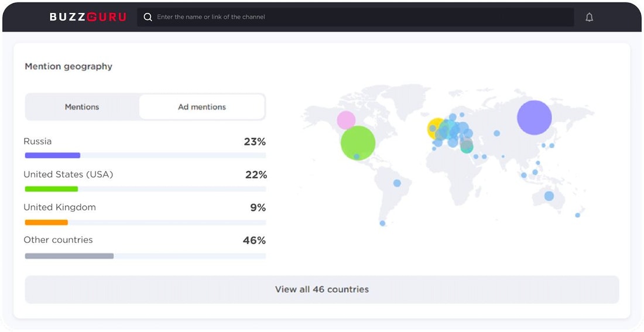644x332 pixels.
Task: Switch to the Mentions tab
Action: tap(82, 107)
